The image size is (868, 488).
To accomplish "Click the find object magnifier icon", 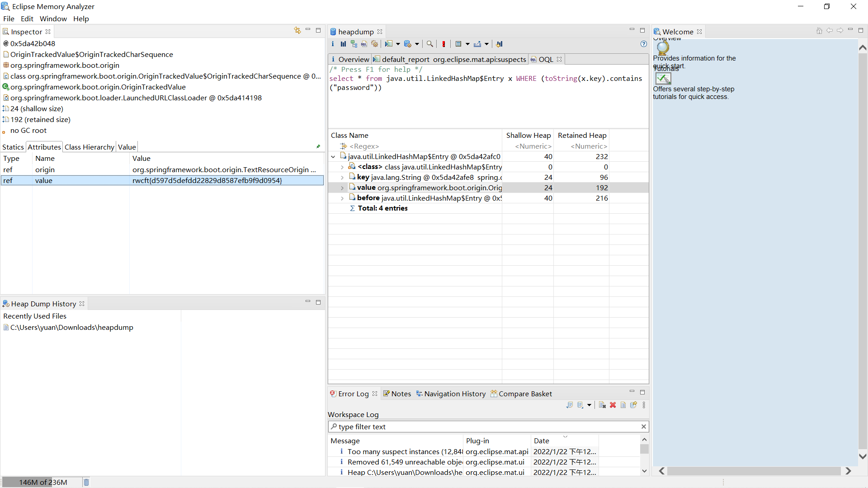I will click(430, 44).
